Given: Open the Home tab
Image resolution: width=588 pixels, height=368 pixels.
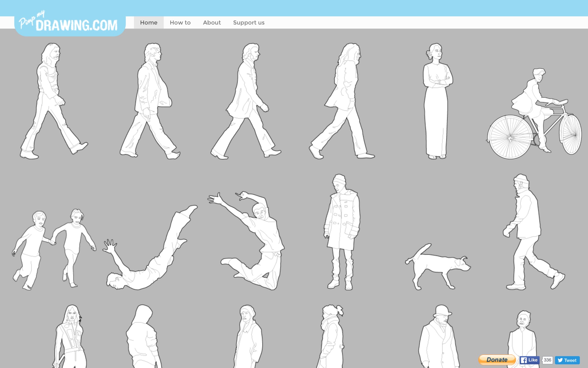Looking at the screenshot, I should point(148,23).
